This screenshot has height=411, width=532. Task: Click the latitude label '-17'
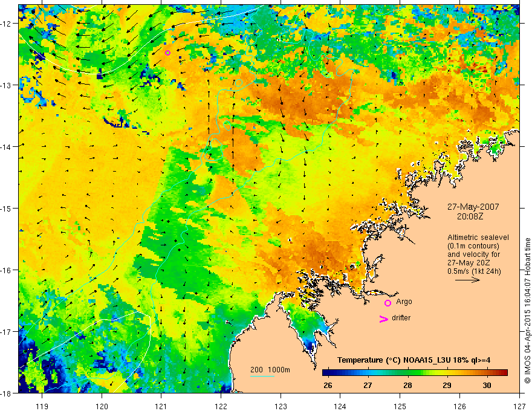(x=7, y=331)
